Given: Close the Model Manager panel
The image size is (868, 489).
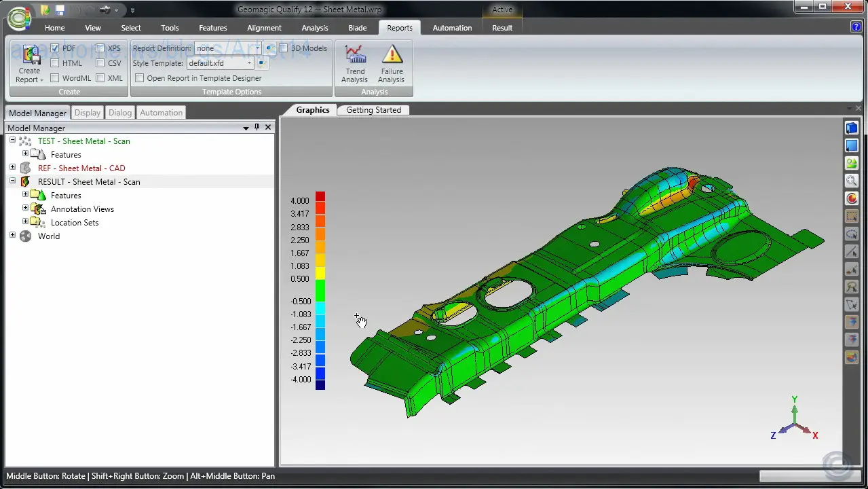Looking at the screenshot, I should pos(268,128).
